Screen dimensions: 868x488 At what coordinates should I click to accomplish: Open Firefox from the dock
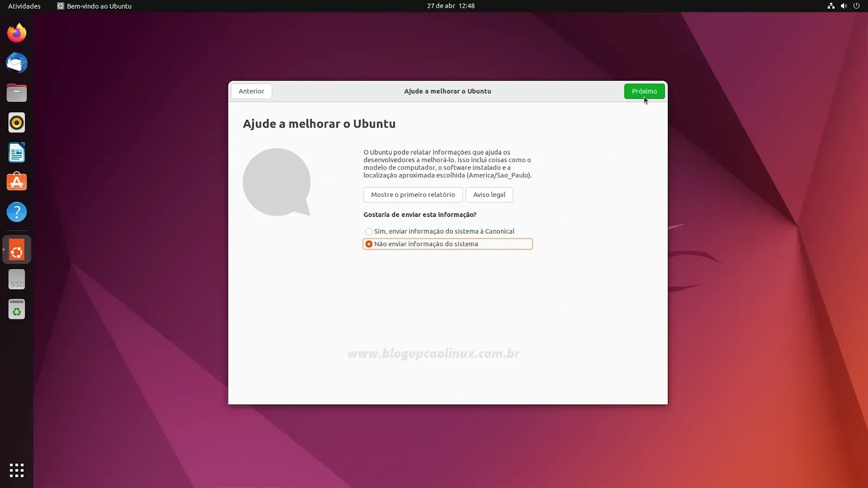click(17, 33)
